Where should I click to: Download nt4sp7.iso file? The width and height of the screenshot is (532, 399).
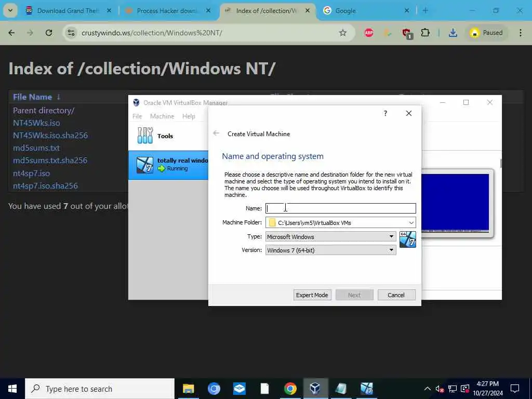[x=31, y=174]
